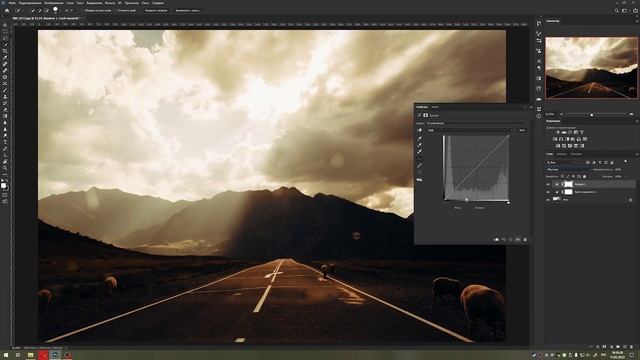This screenshot has width=640, height=360.
Task: Click the Navigator preview thumbnail
Action: [591, 68]
